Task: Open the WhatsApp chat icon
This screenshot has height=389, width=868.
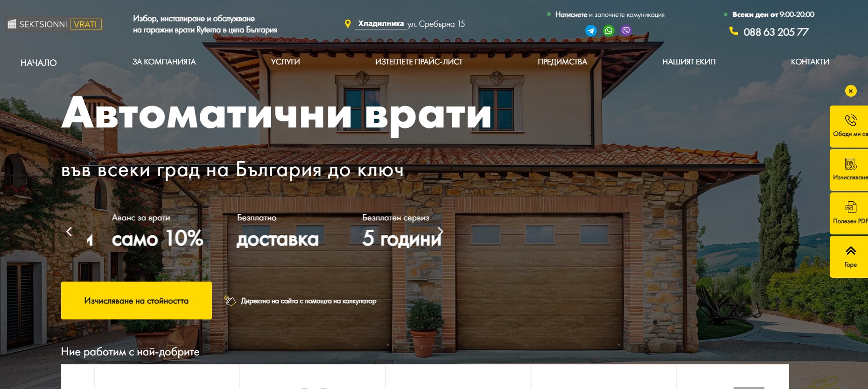Action: (x=609, y=31)
